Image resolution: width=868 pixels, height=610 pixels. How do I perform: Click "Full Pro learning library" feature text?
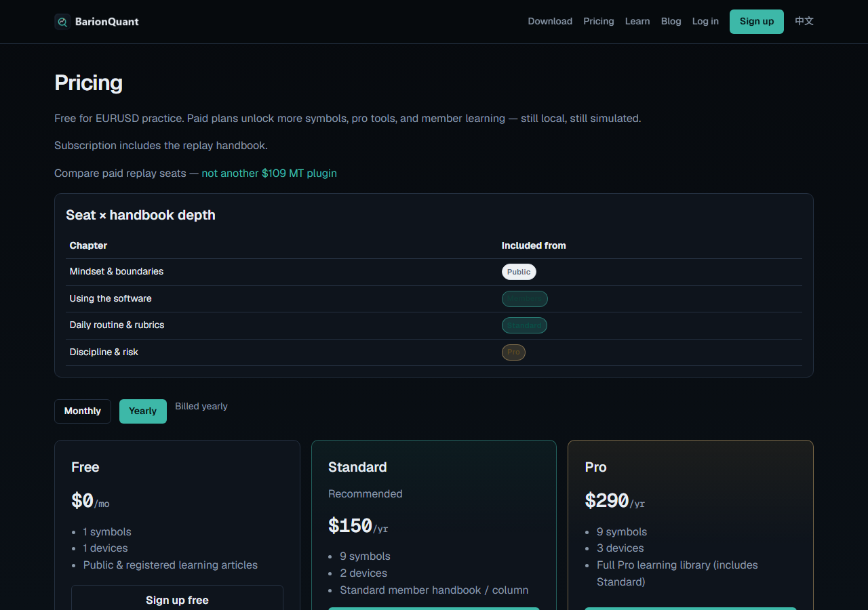[x=677, y=573]
